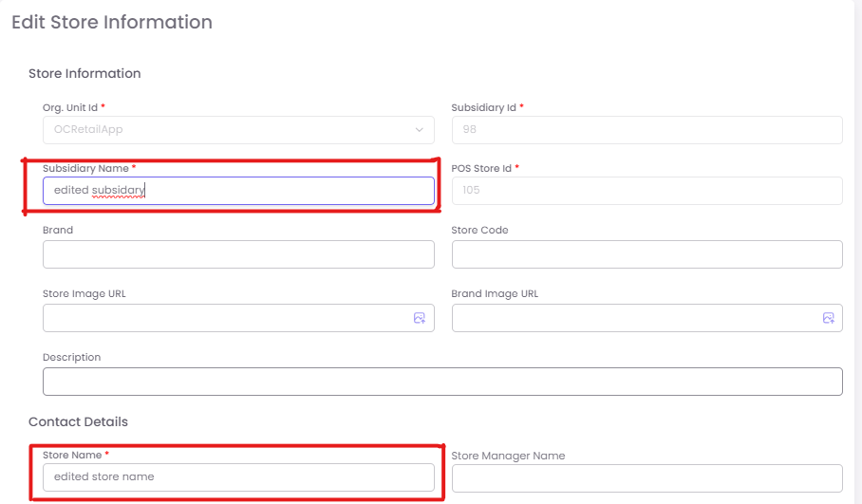
Task: Click the image upload icon in Store Image URL
Action: tap(419, 318)
